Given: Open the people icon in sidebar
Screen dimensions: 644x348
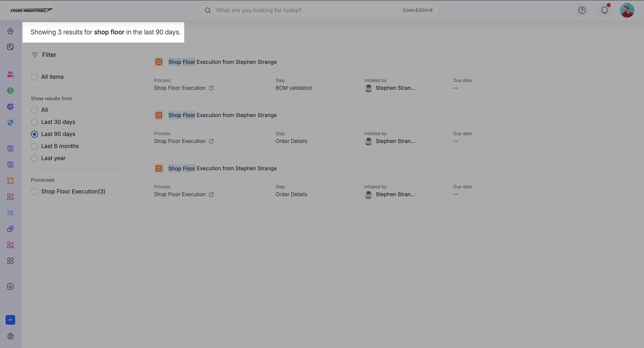Looking at the screenshot, I should point(10,74).
